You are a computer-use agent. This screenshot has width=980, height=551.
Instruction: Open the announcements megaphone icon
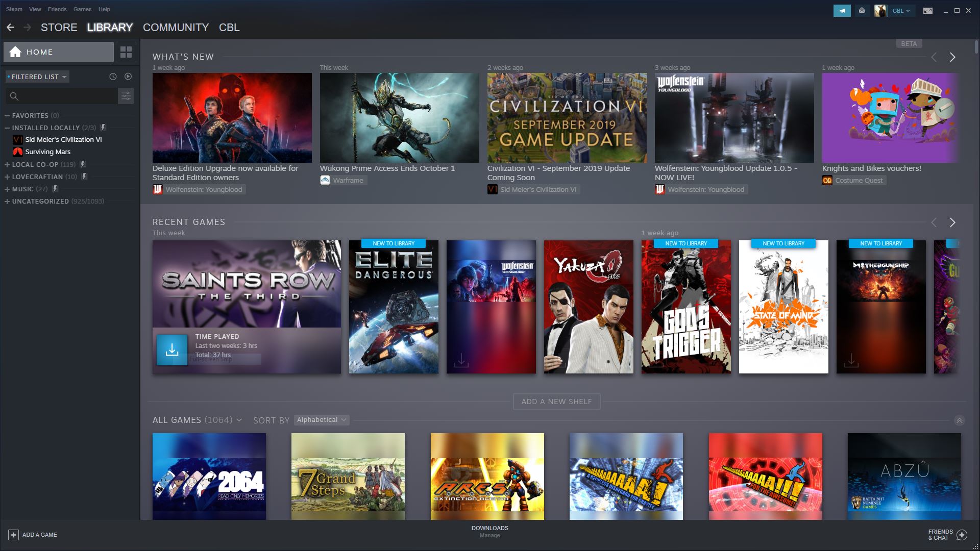(x=842, y=10)
